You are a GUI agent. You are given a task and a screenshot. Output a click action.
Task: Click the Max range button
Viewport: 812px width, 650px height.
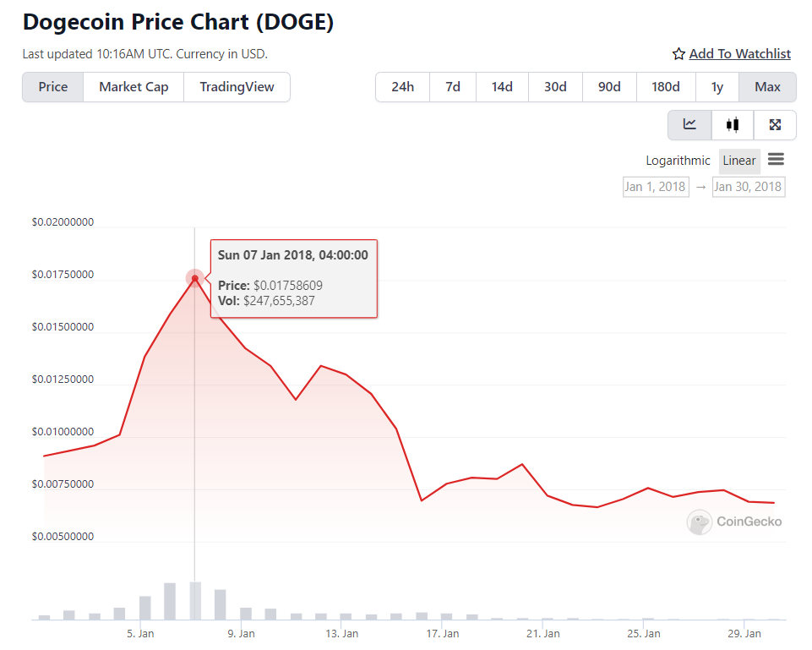coord(767,87)
